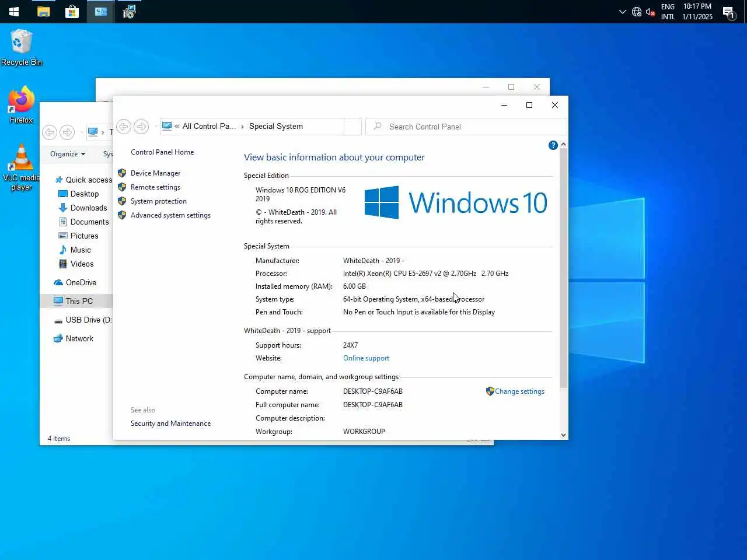Select Network in Explorer navigation pane

click(x=74, y=338)
